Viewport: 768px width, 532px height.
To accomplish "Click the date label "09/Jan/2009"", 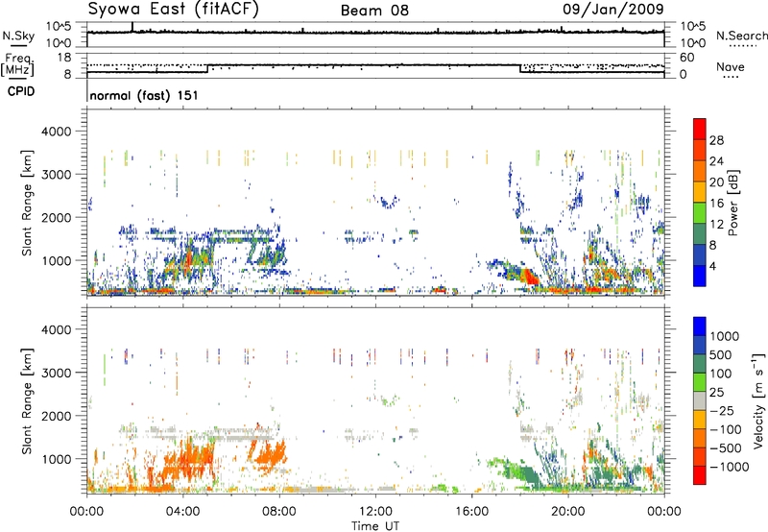I will click(613, 9).
